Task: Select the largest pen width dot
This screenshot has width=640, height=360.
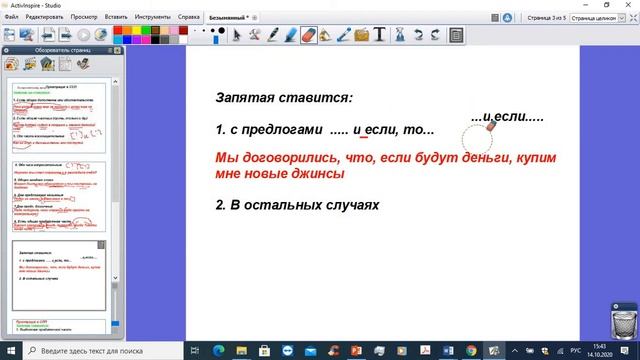Action: tap(222, 31)
